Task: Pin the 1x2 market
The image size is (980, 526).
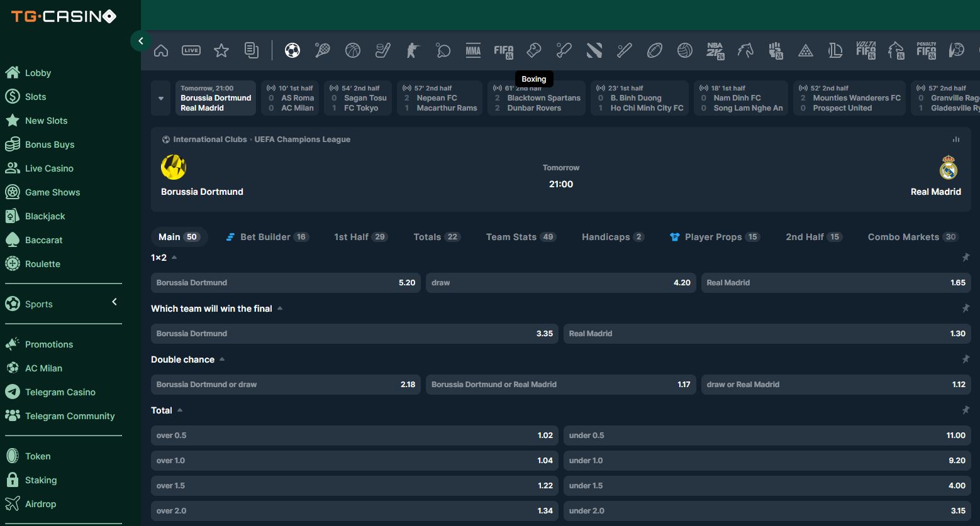Action: click(966, 258)
